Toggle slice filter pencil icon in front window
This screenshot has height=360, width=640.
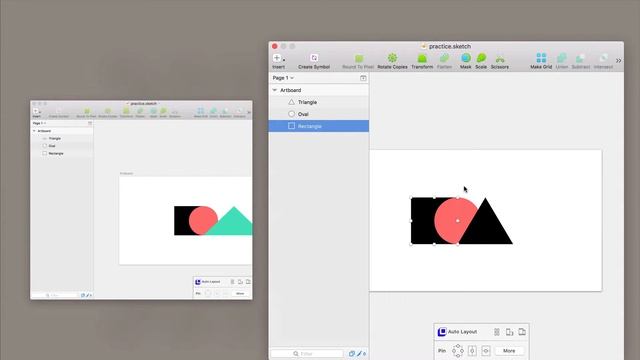tap(360, 353)
